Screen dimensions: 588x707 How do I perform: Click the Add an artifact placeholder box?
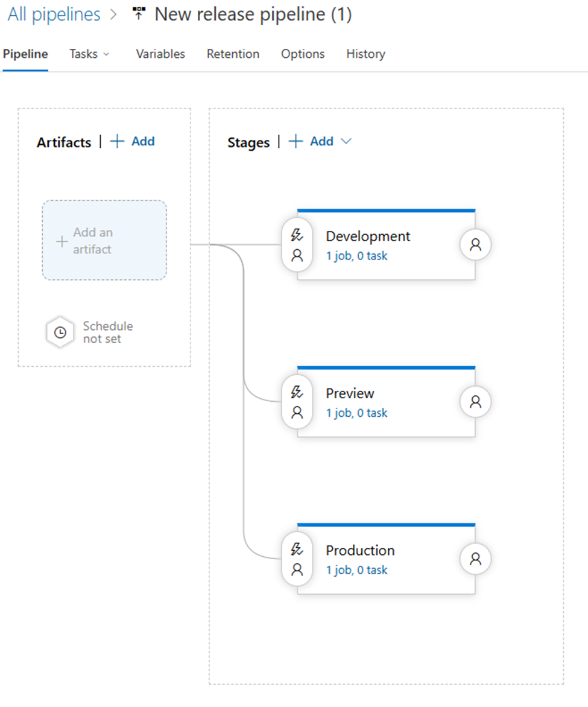(104, 241)
